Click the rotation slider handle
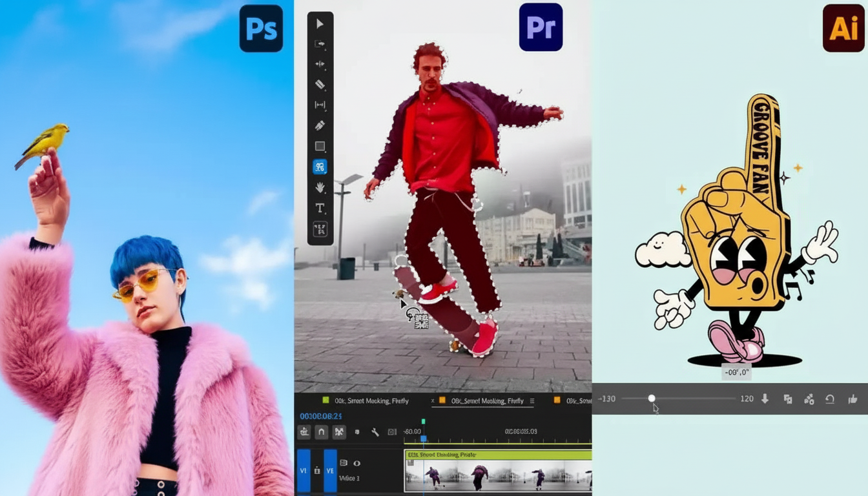The width and height of the screenshot is (868, 496). click(652, 398)
